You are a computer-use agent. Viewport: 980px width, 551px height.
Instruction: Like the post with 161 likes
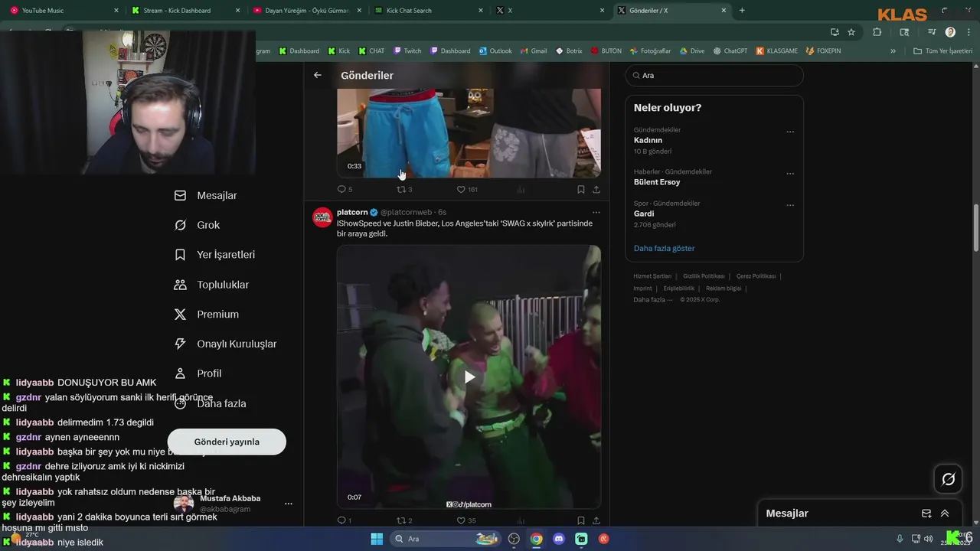(467, 189)
